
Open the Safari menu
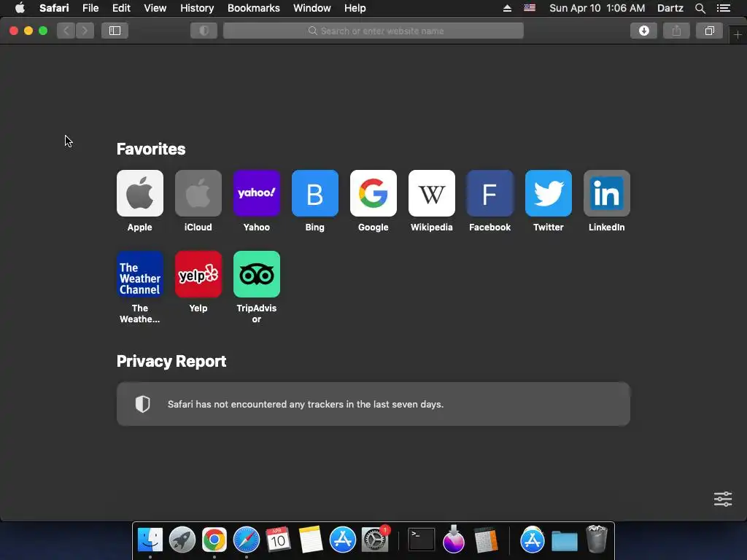(54, 8)
